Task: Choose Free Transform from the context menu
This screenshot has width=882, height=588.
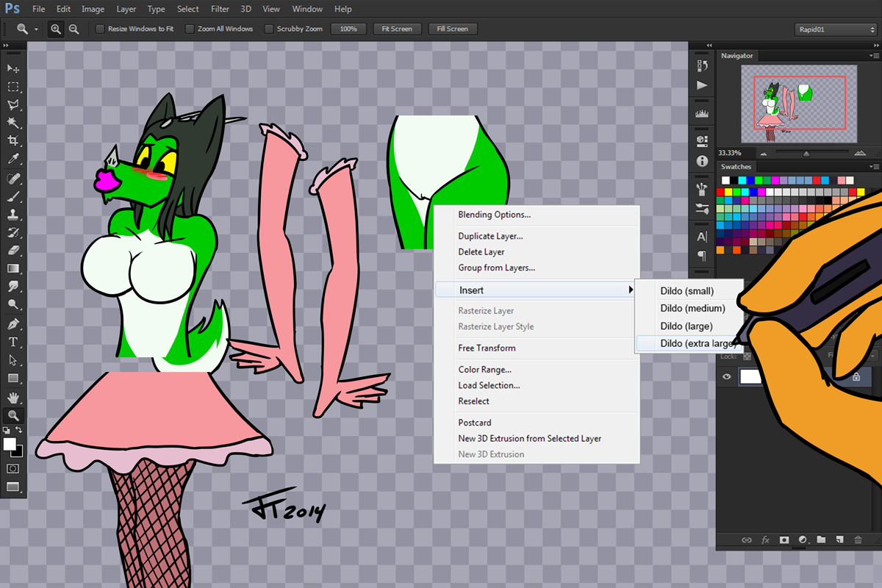Action: [x=487, y=348]
